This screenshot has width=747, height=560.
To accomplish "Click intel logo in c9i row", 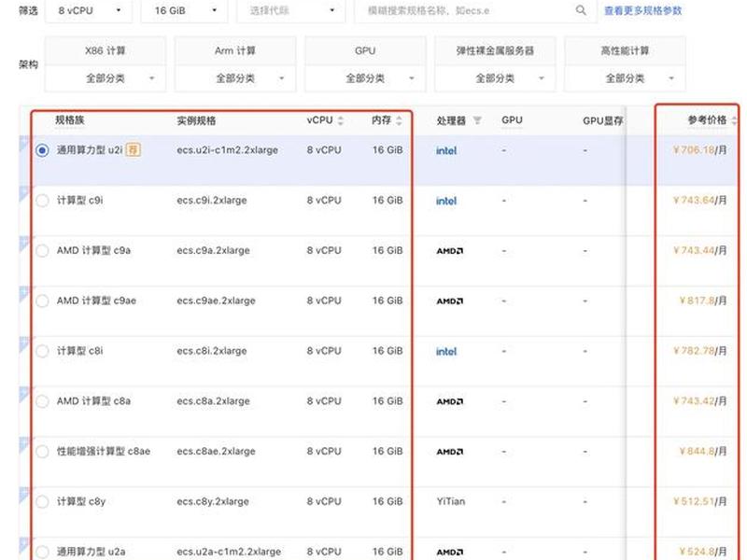I will tap(446, 201).
